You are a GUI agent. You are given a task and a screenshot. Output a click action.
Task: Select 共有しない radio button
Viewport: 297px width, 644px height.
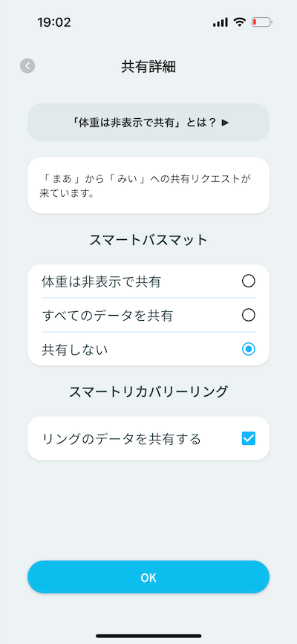(249, 349)
